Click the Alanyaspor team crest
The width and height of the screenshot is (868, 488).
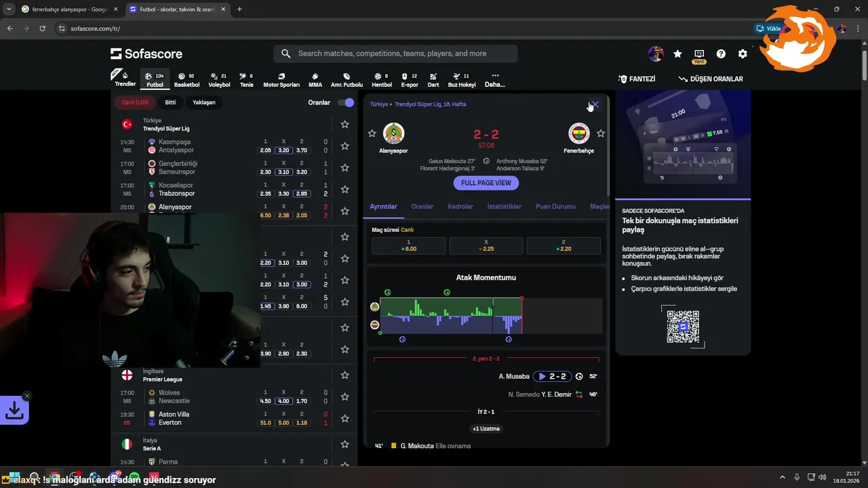(393, 133)
